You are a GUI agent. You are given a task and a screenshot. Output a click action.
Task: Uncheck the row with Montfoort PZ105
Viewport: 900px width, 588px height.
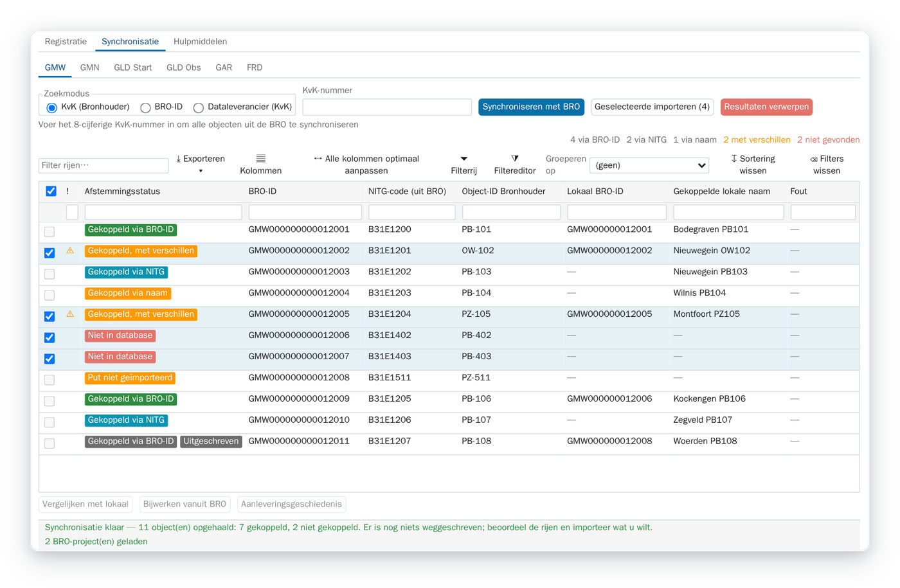50,316
